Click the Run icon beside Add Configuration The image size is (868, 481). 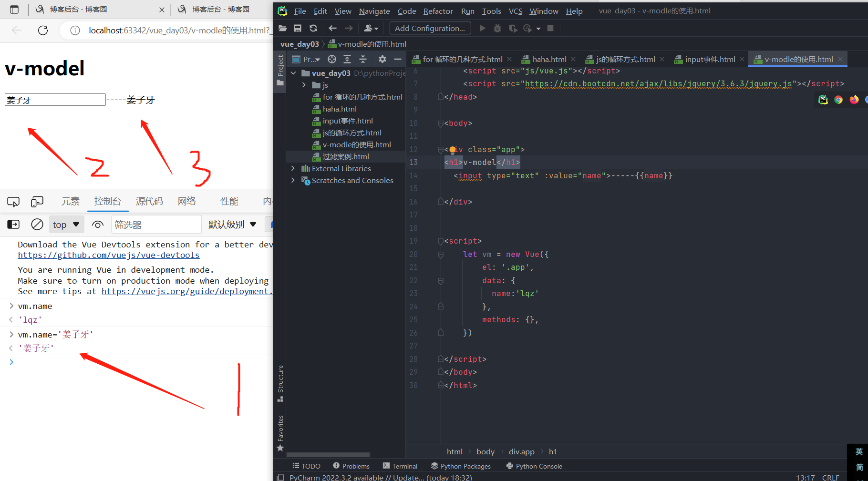click(x=482, y=29)
